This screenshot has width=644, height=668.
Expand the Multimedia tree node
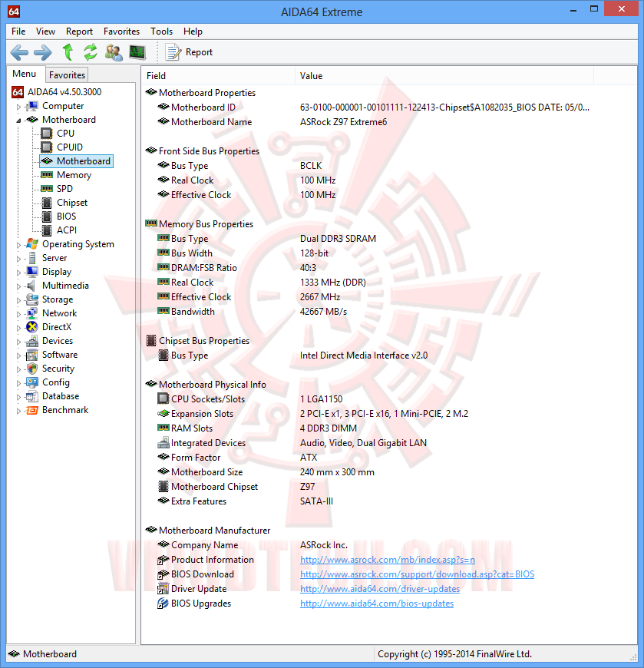(18, 286)
